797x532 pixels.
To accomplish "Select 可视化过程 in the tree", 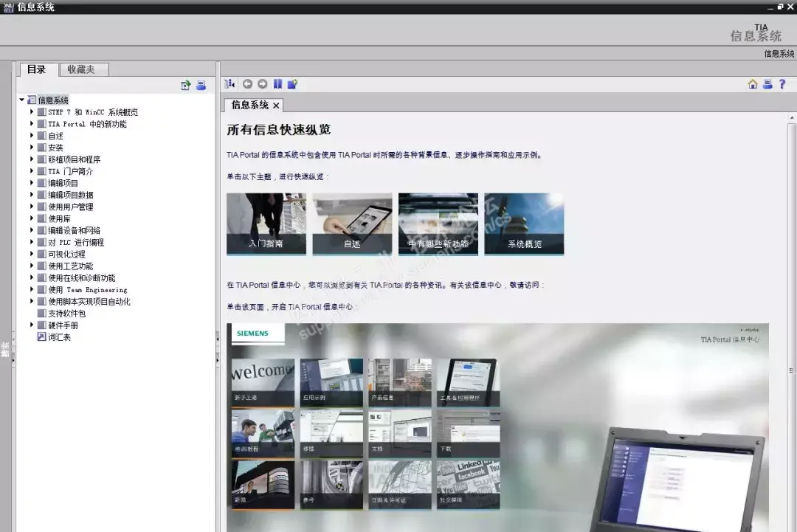I will pos(66,254).
